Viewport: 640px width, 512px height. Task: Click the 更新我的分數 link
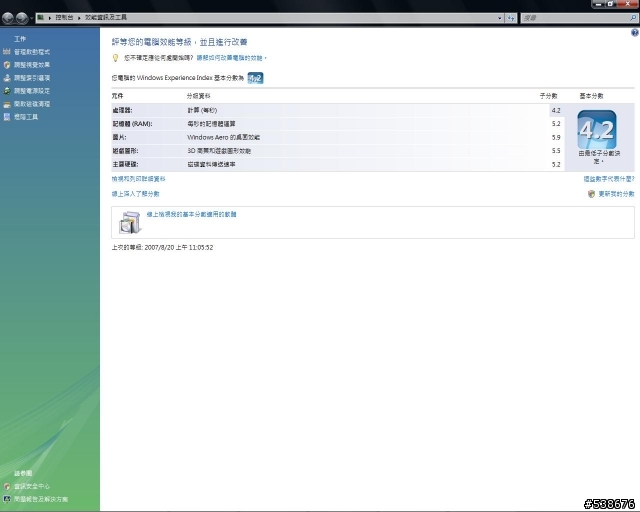pos(616,194)
